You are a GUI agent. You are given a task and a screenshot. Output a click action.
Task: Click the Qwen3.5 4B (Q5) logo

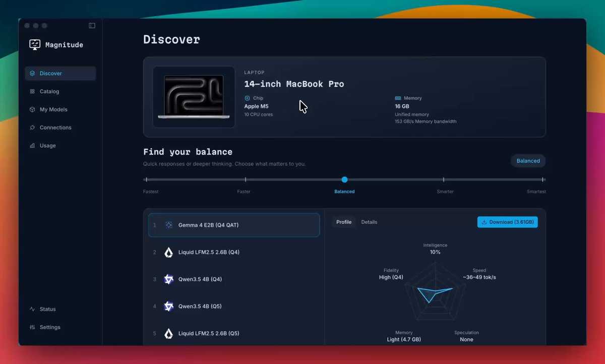click(x=169, y=307)
